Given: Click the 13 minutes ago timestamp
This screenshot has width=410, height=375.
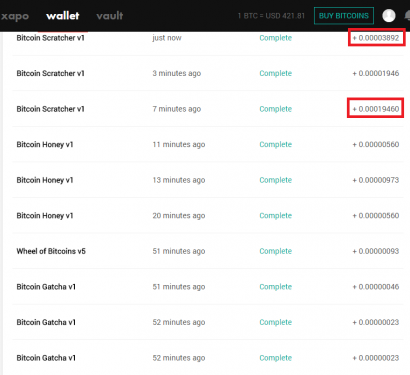Looking at the screenshot, I should [179, 180].
